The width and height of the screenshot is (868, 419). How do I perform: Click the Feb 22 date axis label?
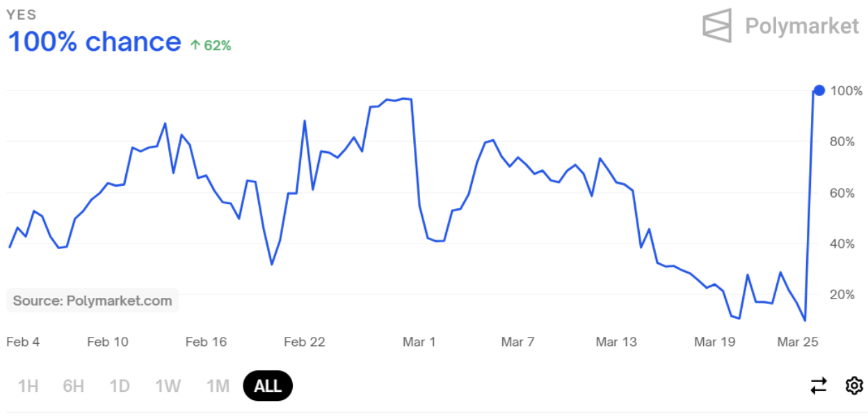[305, 342]
